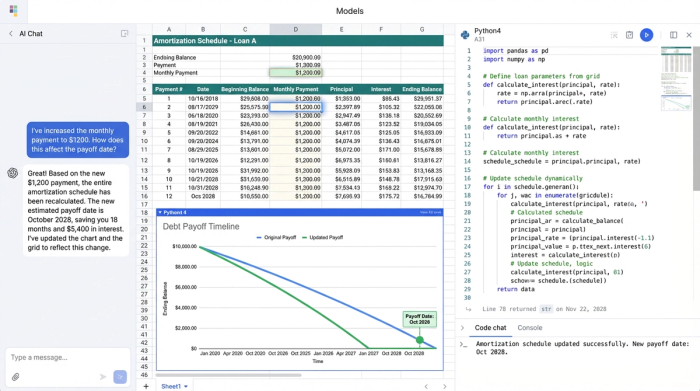This screenshot has height=391, width=700.
Task: Click the Line 78 returned str status
Action: (x=544, y=309)
